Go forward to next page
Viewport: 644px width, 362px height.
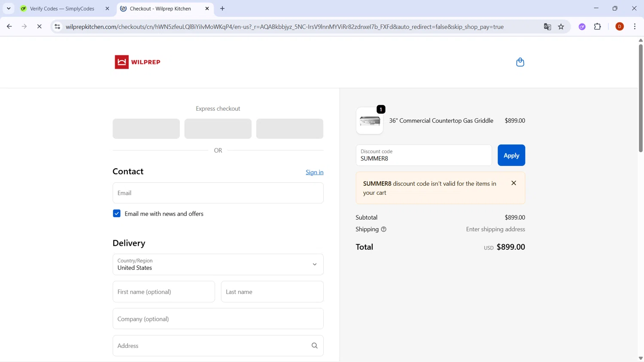tap(24, 27)
